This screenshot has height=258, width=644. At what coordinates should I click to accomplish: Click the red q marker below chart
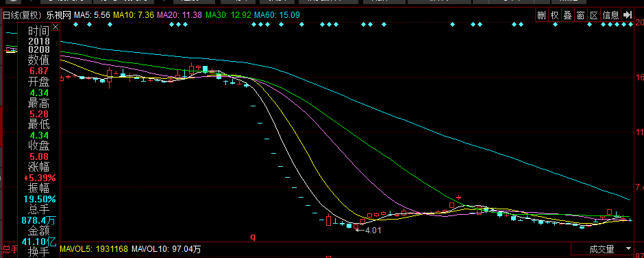point(253,237)
